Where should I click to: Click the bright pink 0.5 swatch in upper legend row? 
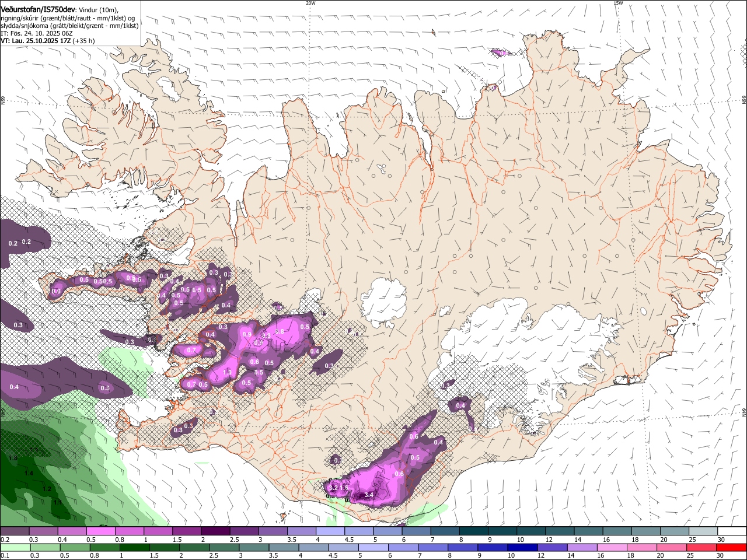pos(100,531)
